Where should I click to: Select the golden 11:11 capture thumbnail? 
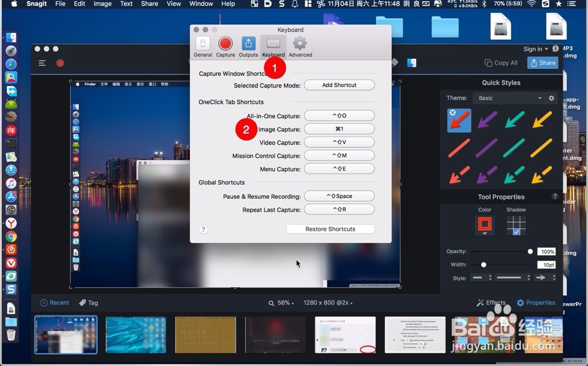click(205, 335)
